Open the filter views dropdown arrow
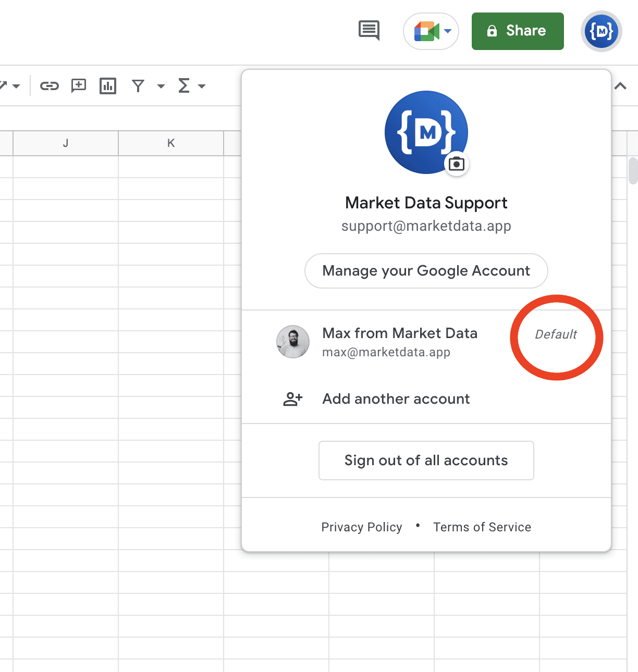The image size is (638, 672). (x=161, y=86)
